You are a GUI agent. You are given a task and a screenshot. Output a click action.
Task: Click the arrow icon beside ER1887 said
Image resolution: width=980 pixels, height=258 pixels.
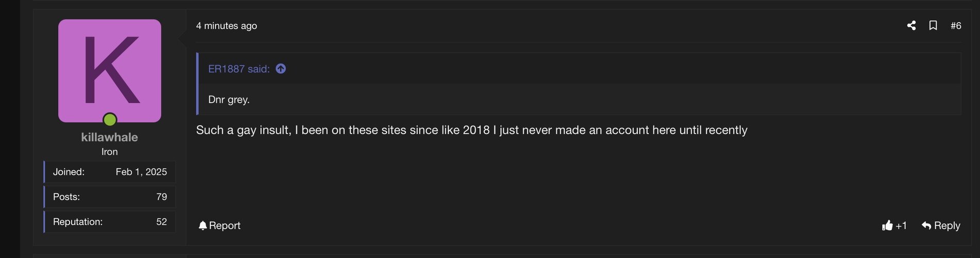(281, 69)
